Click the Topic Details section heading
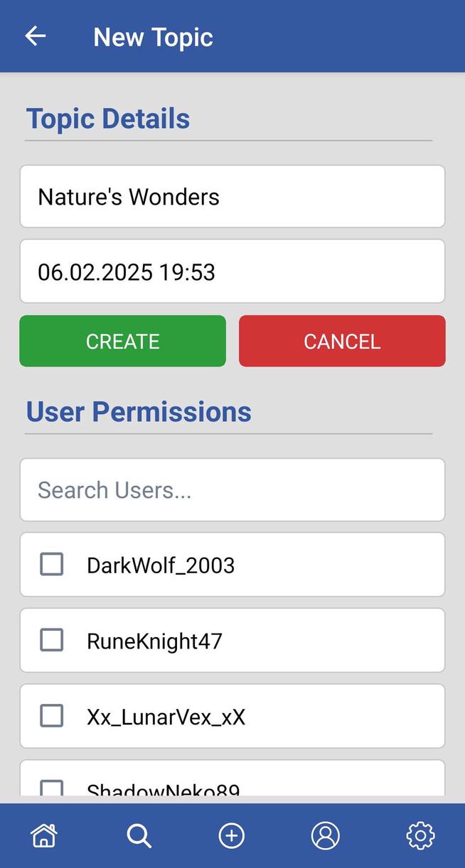 coord(107,118)
